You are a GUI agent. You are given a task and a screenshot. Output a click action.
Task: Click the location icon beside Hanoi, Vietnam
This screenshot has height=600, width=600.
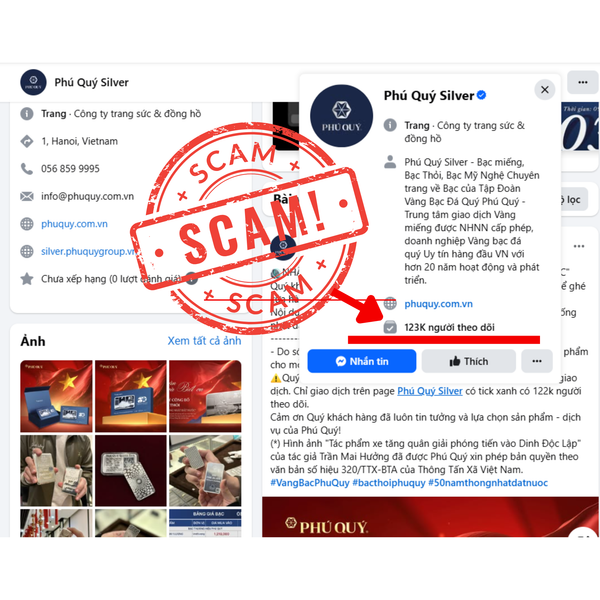point(26,141)
